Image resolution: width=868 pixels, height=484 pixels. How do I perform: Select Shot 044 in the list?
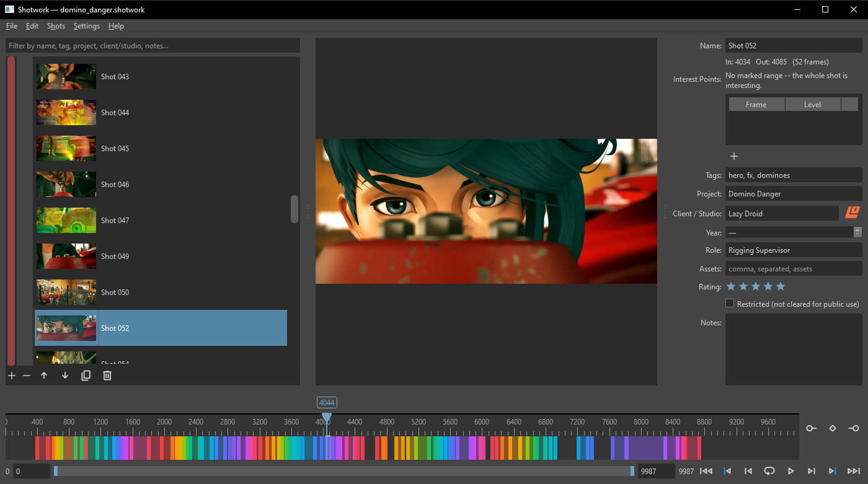(161, 112)
